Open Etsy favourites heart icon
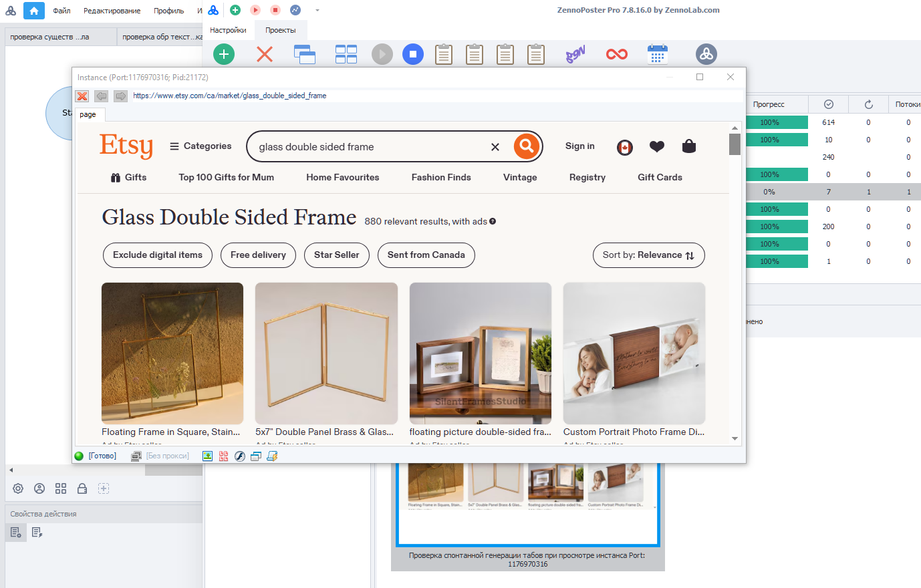921x588 pixels. click(657, 146)
